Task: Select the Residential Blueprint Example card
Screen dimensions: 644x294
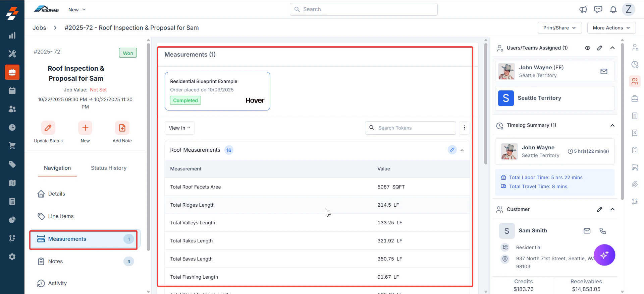Action: (217, 91)
